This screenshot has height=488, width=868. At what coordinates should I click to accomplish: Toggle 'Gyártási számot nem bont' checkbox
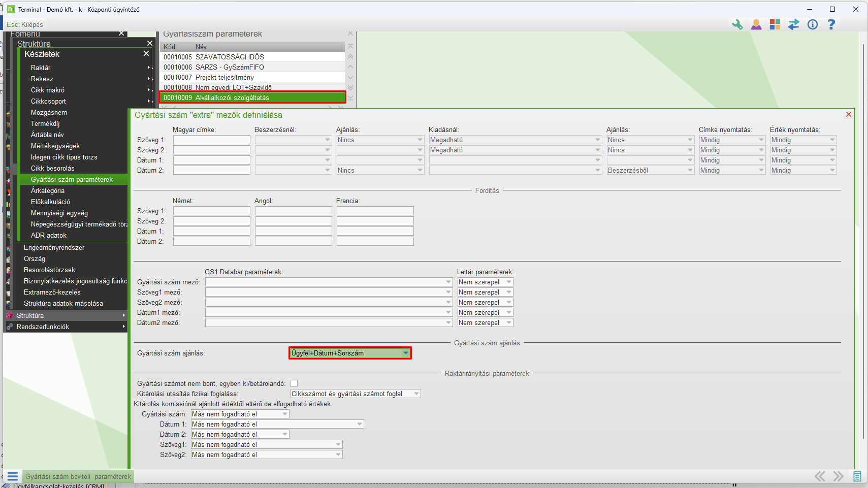pyautogui.click(x=294, y=383)
